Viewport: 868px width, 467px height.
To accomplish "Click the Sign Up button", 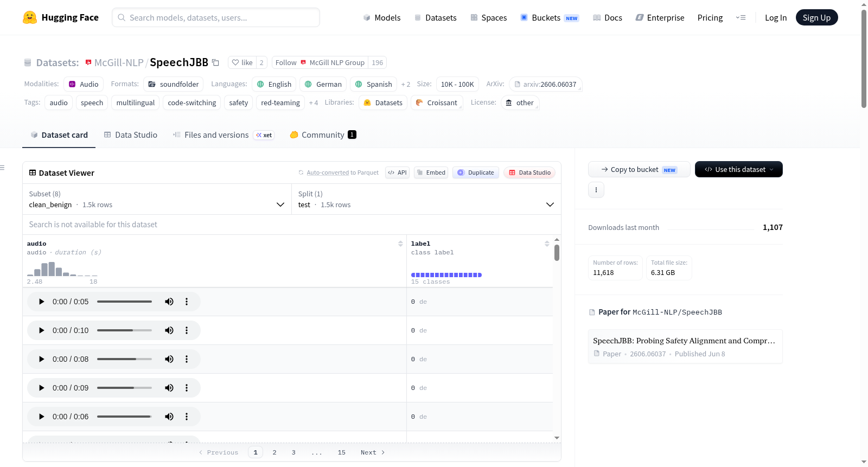I will [x=816, y=17].
